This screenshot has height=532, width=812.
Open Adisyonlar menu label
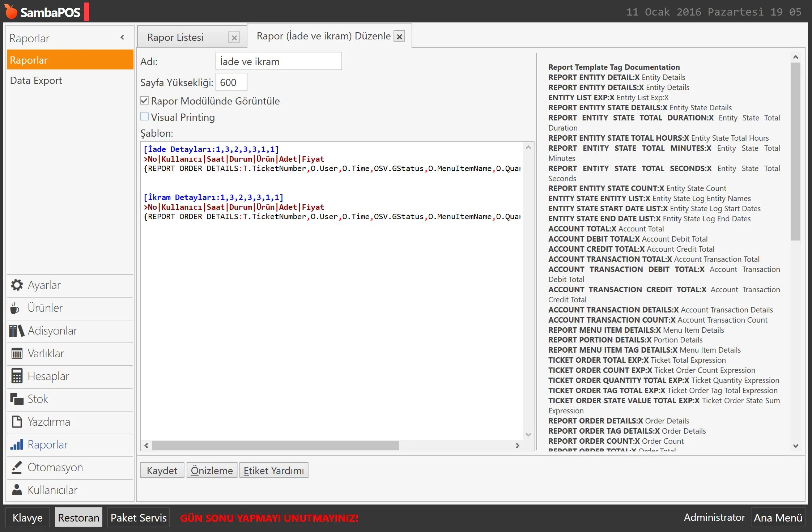[x=52, y=331]
